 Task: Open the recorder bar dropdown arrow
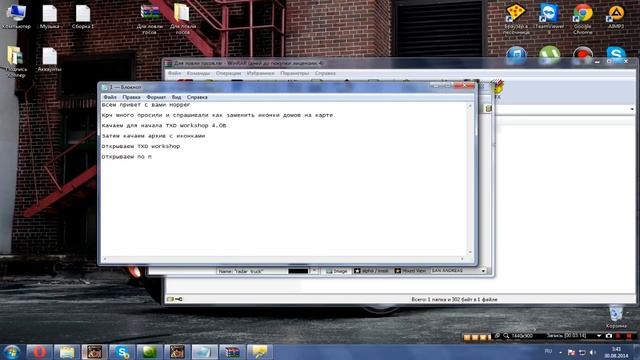pyautogui.click(x=599, y=336)
